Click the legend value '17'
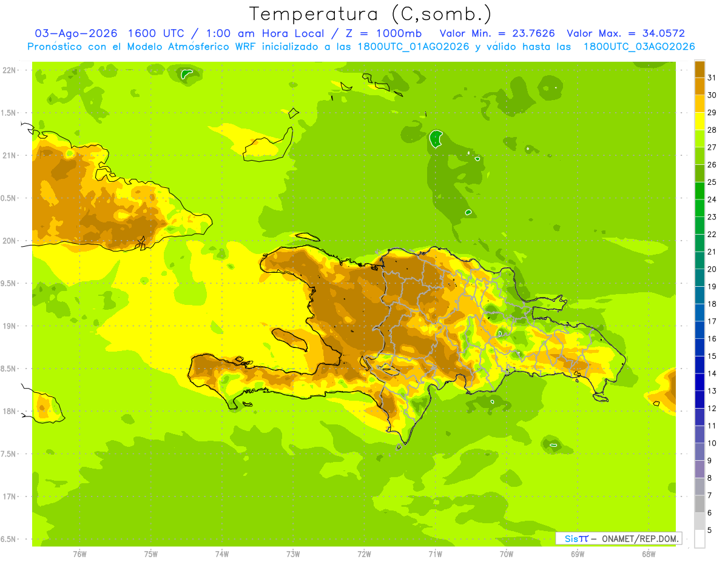The width and height of the screenshot is (728, 562). click(712, 321)
